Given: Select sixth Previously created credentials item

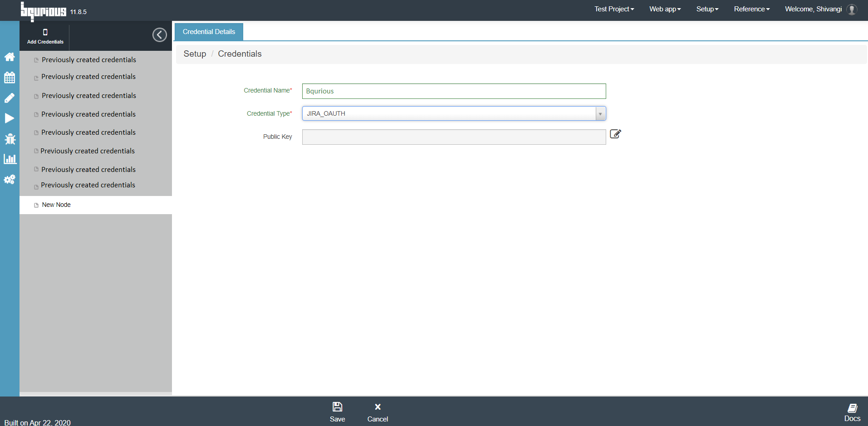Looking at the screenshot, I should (88, 151).
